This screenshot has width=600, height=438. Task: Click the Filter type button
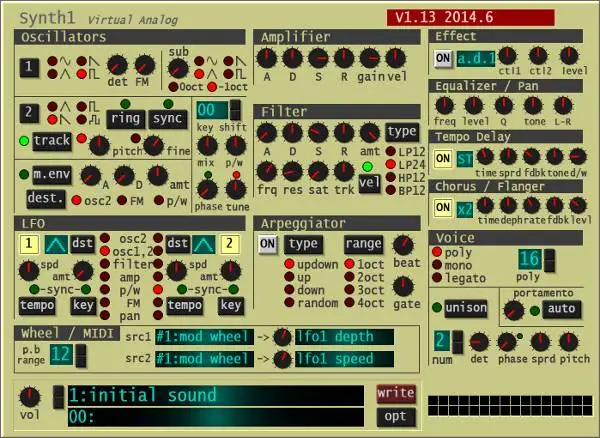[402, 131]
